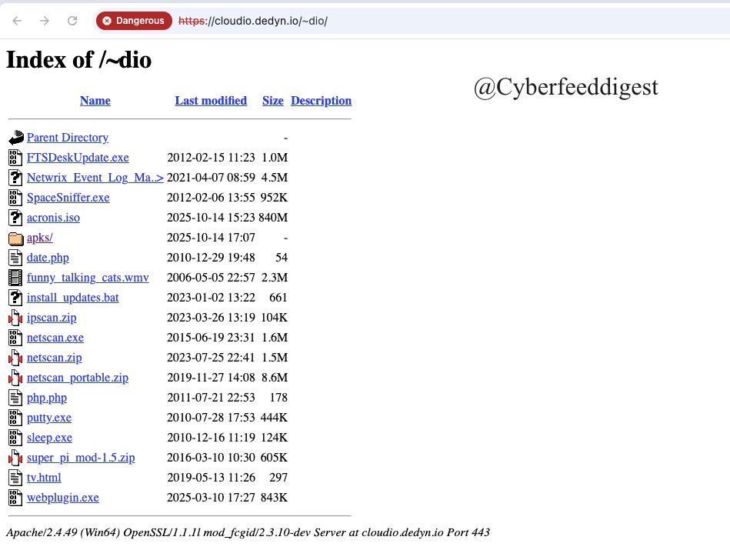Download the netscan.zip link
730x560 pixels.
pos(54,358)
